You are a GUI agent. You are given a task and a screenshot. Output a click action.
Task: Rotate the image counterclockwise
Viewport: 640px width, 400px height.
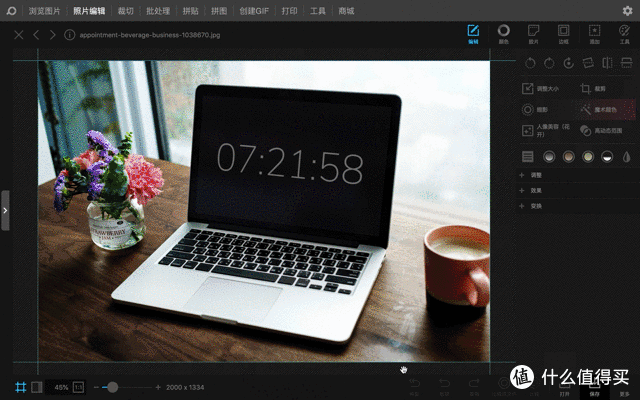(530, 63)
